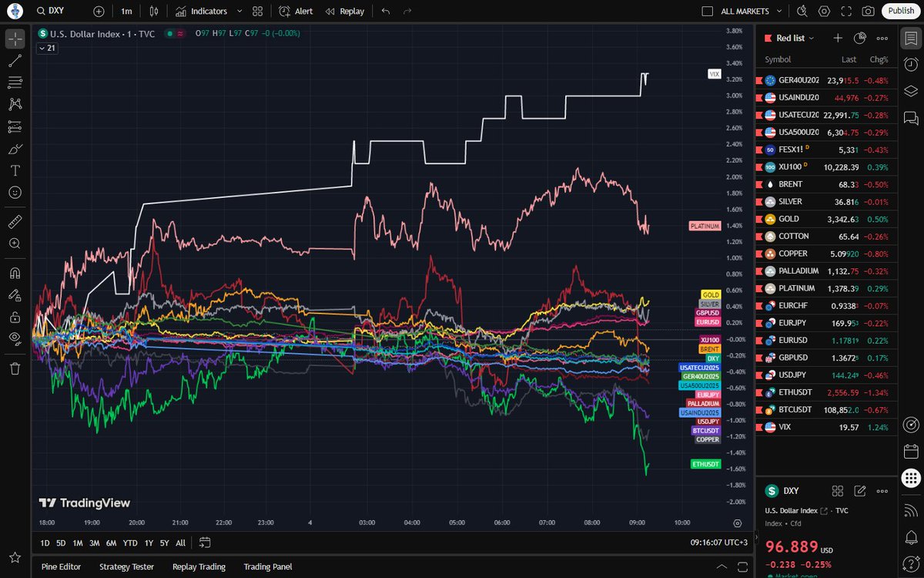Screen dimensions: 924x578
Task: Select the brush drawing tool
Action: point(15,149)
